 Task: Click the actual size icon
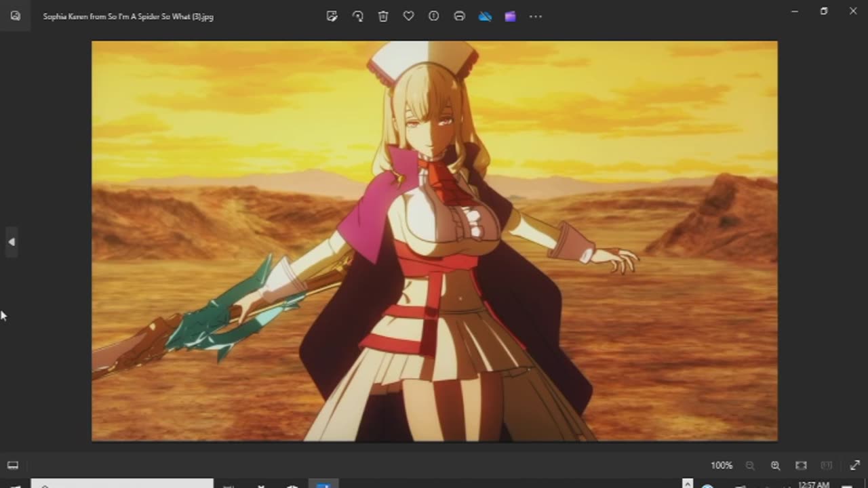click(827, 466)
